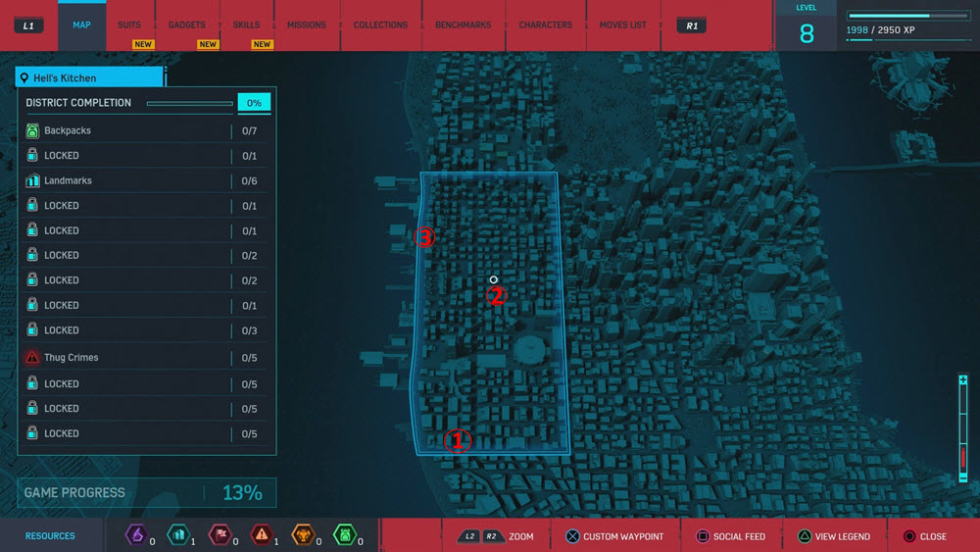The image size is (980, 552).
Task: Go to the MISSIONS tab
Action: coord(306,25)
